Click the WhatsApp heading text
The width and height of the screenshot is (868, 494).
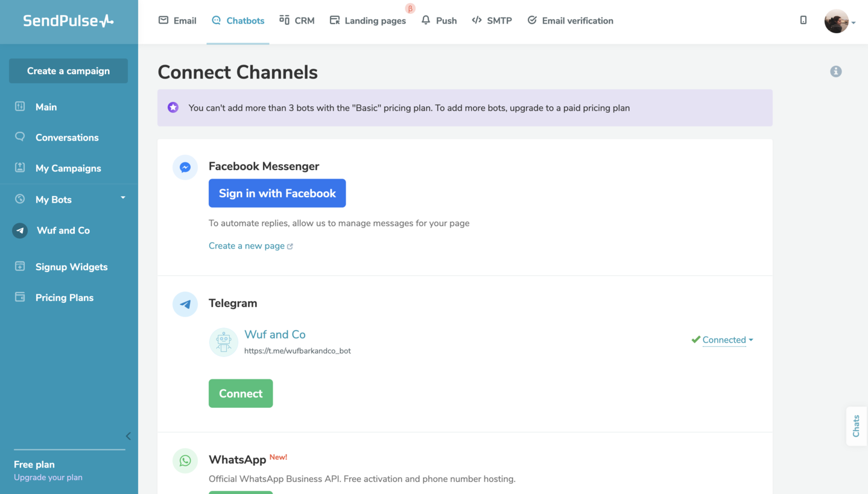(x=237, y=460)
